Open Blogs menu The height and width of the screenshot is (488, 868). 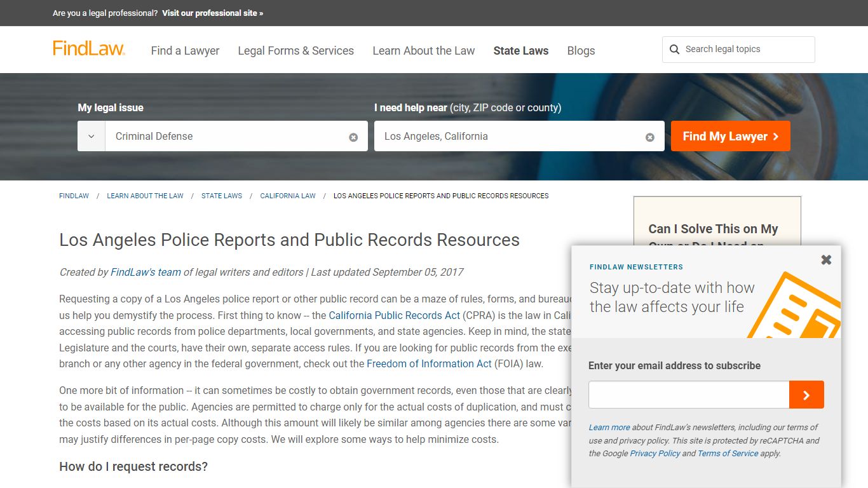point(581,51)
